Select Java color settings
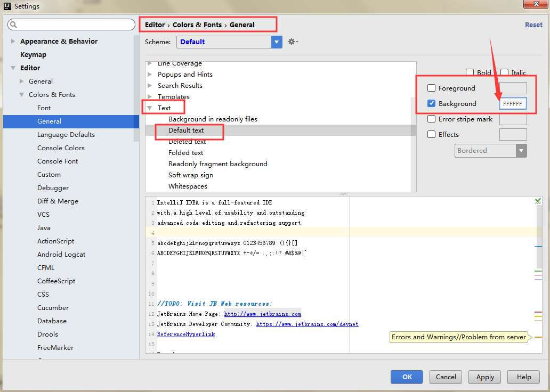550x392 pixels. 44,227
